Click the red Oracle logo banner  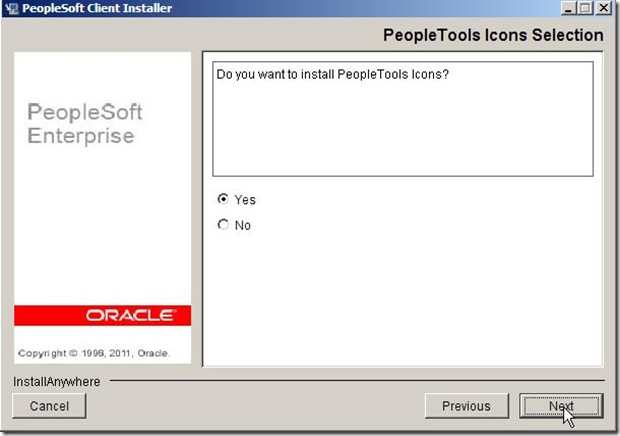pyautogui.click(x=102, y=315)
